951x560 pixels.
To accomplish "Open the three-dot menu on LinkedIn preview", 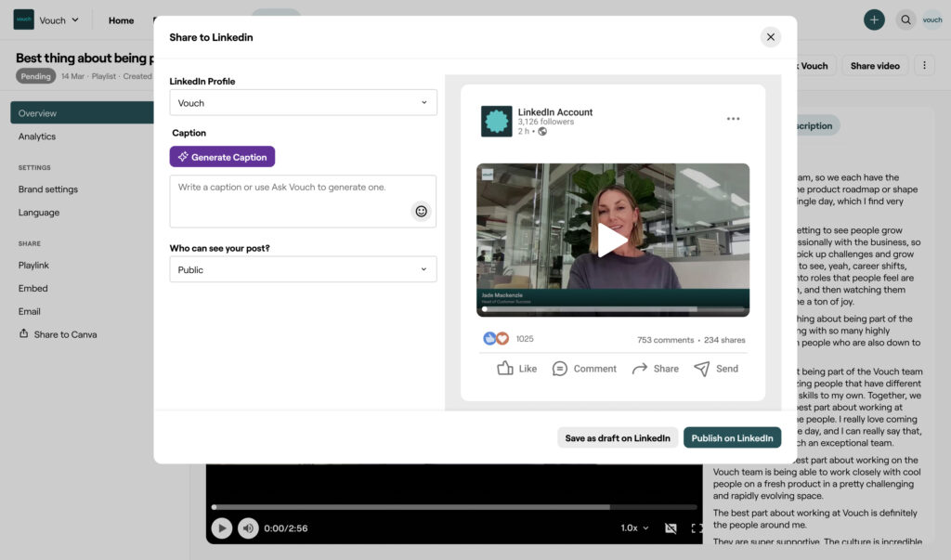I will 733,119.
